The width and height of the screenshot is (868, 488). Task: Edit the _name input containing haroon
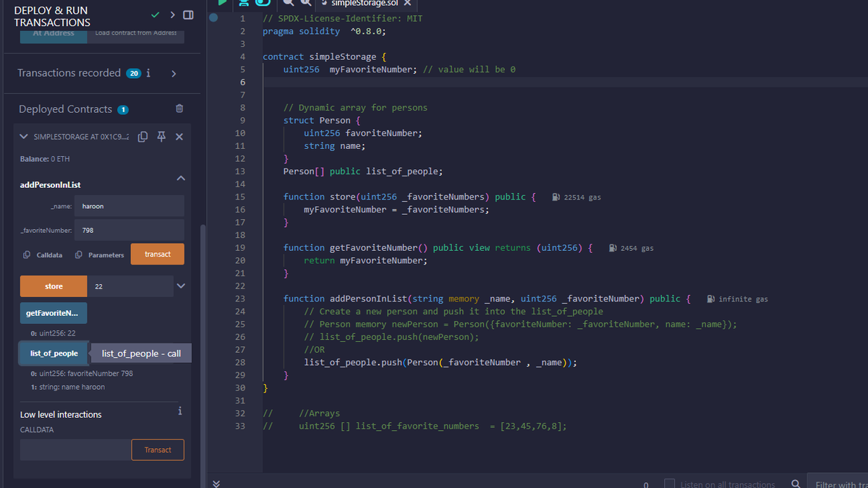coord(130,206)
